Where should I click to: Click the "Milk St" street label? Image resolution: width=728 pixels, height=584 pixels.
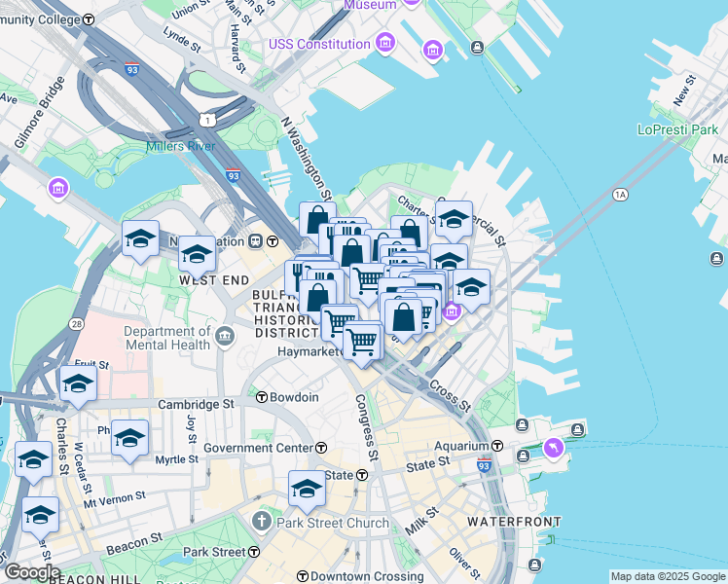pyautogui.click(x=421, y=521)
